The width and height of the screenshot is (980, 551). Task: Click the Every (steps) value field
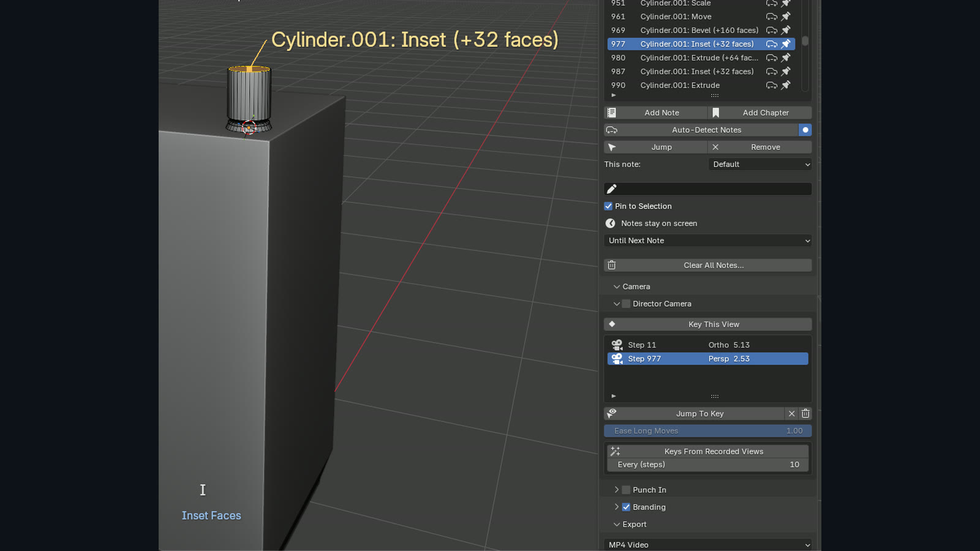click(708, 465)
